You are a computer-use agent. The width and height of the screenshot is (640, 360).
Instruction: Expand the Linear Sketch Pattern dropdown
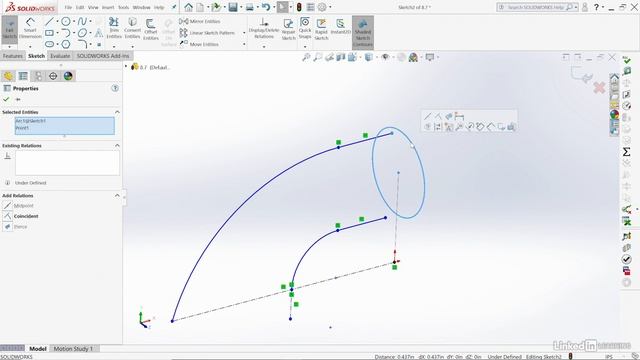pos(244,33)
